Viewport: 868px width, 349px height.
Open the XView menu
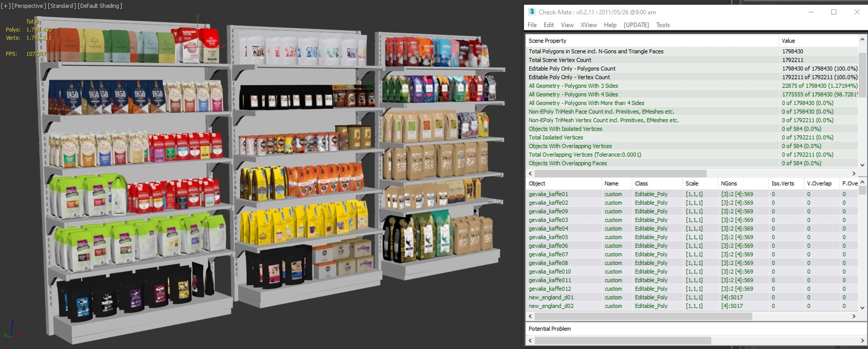(589, 25)
